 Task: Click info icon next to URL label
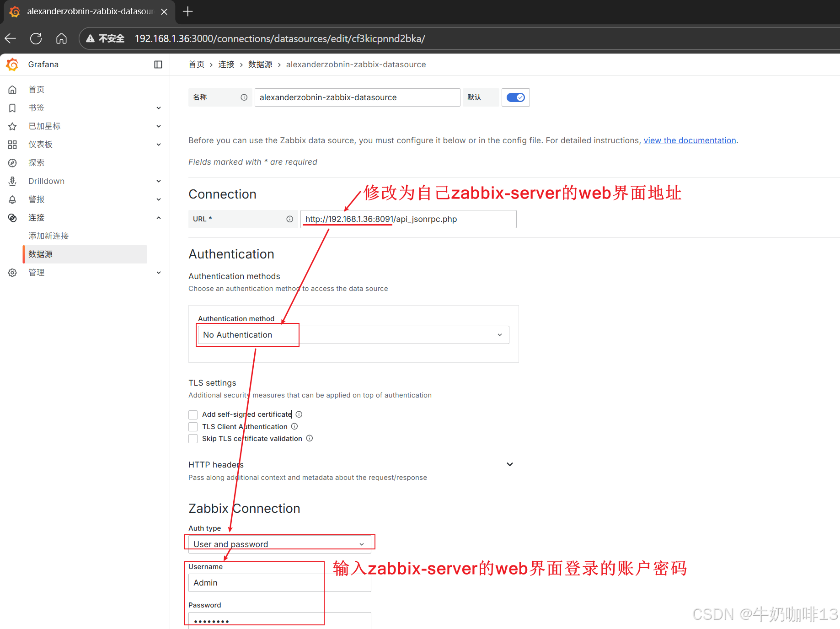[x=290, y=219]
